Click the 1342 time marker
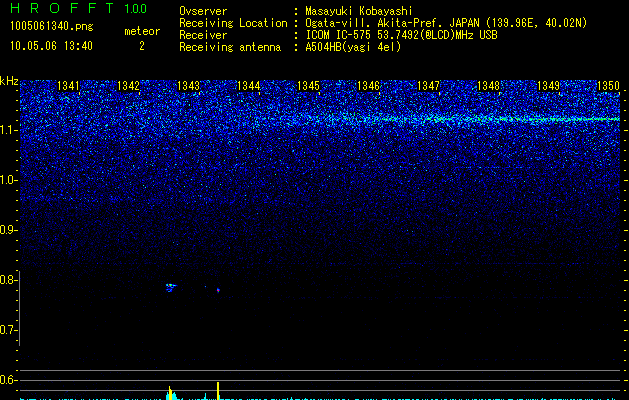Screen dimensions: 629x400 pos(128,86)
